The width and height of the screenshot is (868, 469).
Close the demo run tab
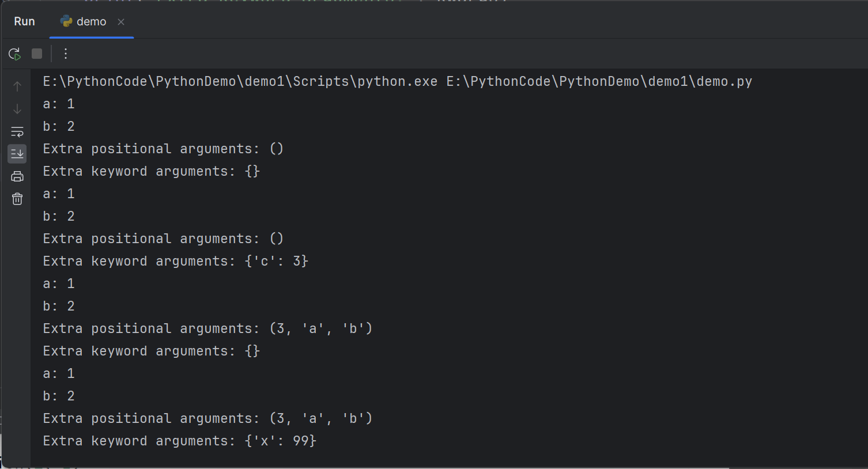pos(121,22)
